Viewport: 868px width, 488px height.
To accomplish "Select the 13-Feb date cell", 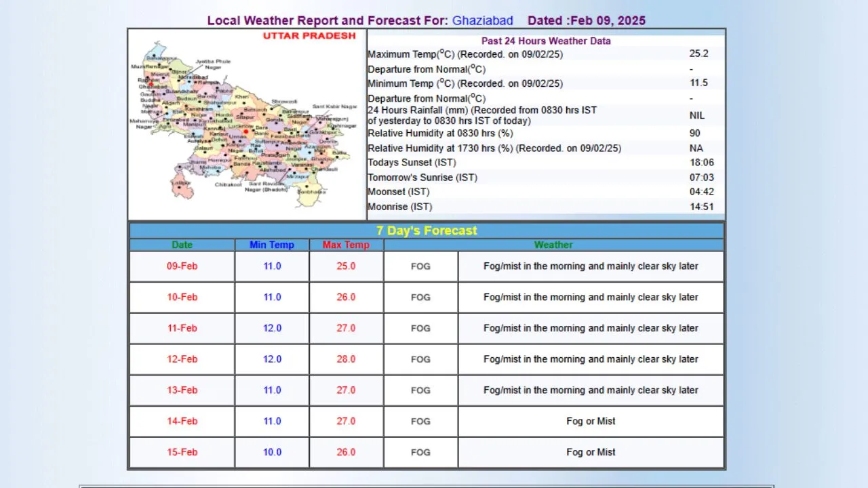I will click(x=182, y=390).
